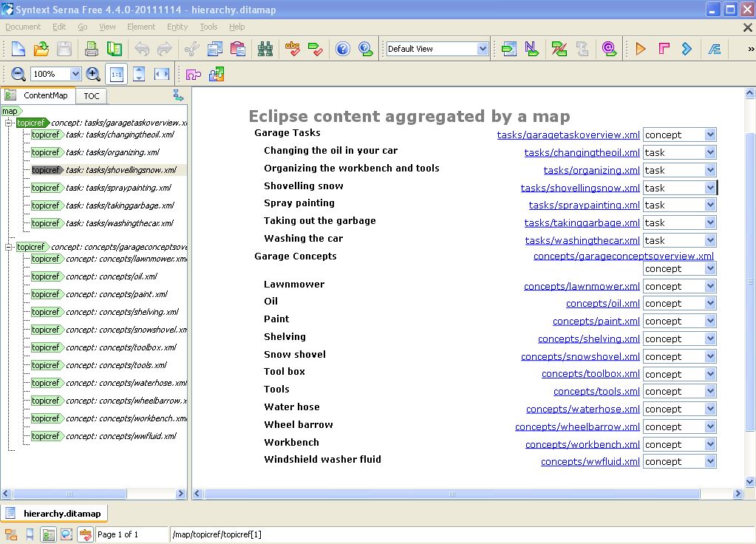Screen dimensions: 756x544
Task: Follow the tasks/spraypainting.xml link
Action: 585,205
